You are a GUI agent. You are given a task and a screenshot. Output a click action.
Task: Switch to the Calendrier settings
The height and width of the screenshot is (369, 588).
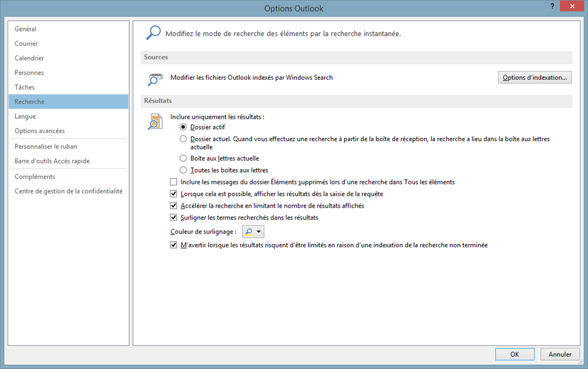68,58
